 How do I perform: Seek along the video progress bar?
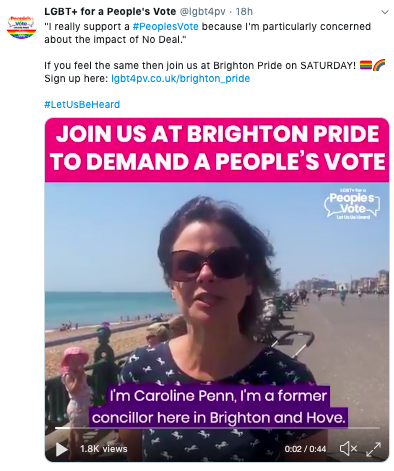[217, 428]
